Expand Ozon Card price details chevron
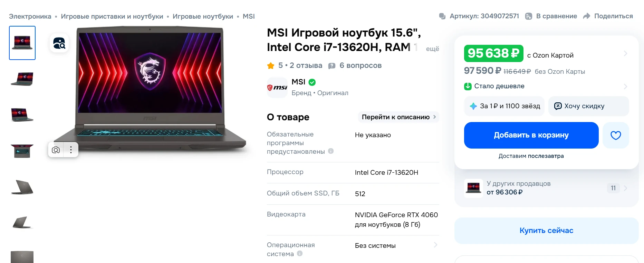The width and height of the screenshot is (644, 263). 625,53
